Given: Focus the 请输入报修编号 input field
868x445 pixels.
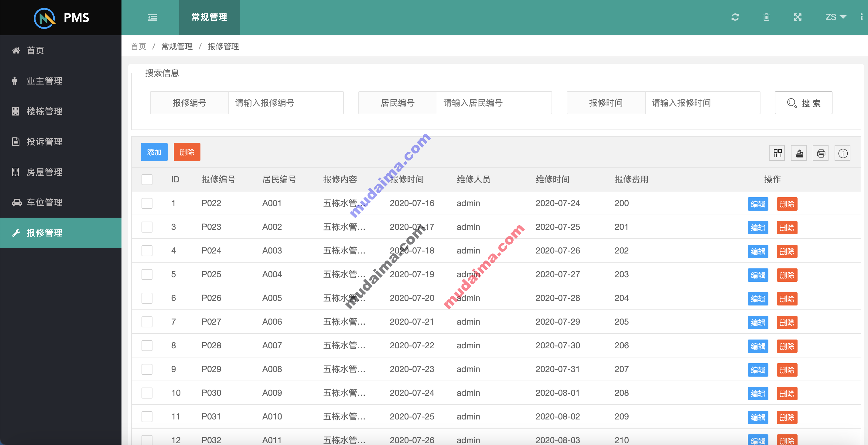Looking at the screenshot, I should click(x=286, y=103).
